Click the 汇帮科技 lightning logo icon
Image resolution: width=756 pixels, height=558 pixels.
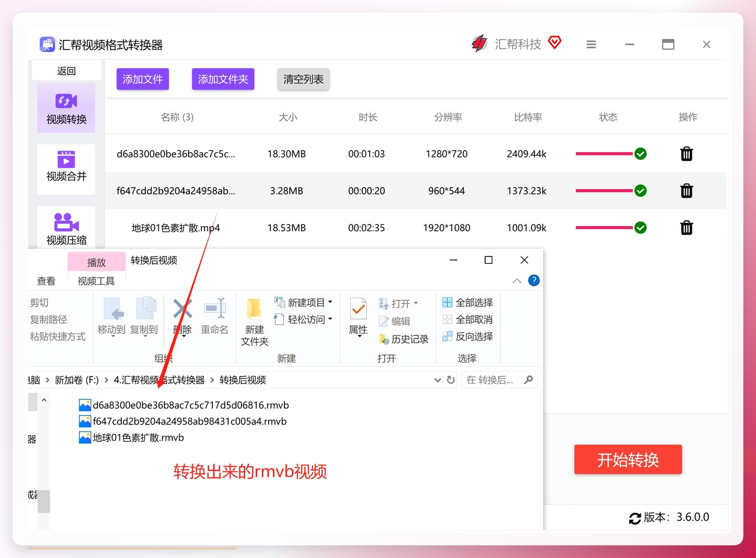pyautogui.click(x=479, y=43)
